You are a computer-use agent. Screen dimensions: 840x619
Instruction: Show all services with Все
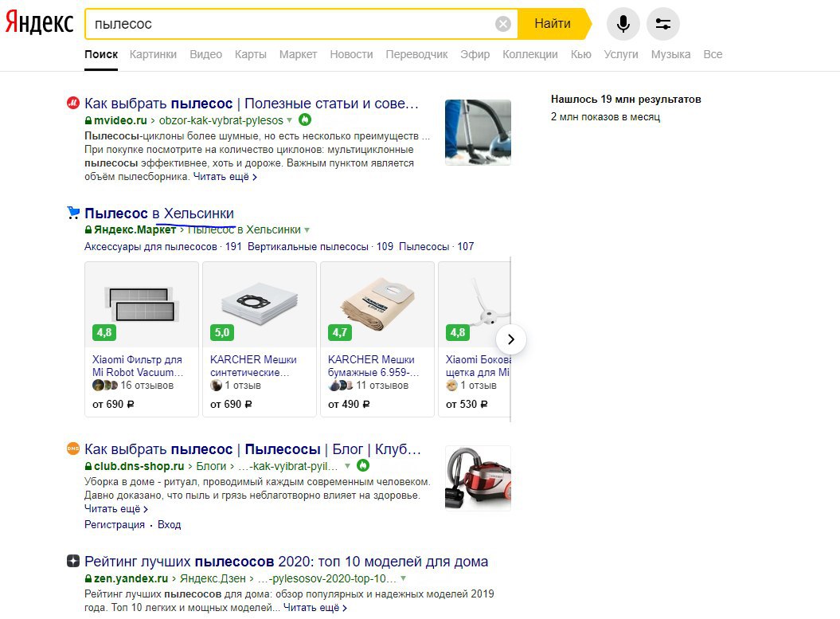pyautogui.click(x=713, y=54)
